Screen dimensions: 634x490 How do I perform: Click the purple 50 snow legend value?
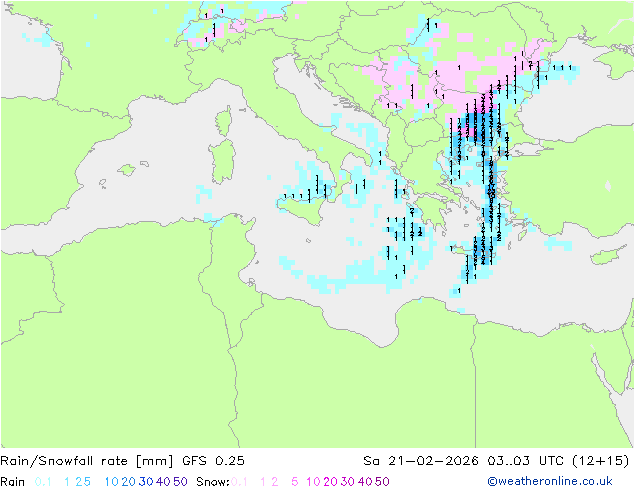pyautogui.click(x=383, y=482)
